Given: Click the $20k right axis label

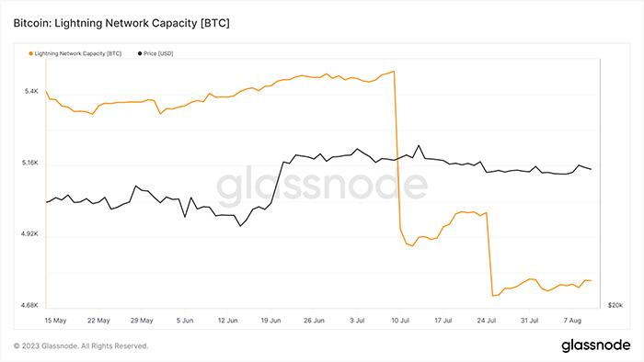Looking at the screenshot, I should point(615,305).
